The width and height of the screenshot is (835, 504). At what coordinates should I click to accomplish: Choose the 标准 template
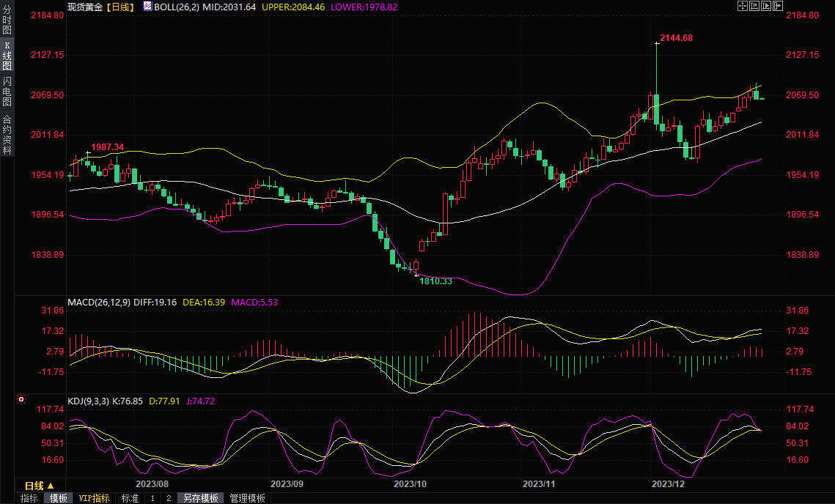[x=130, y=498]
